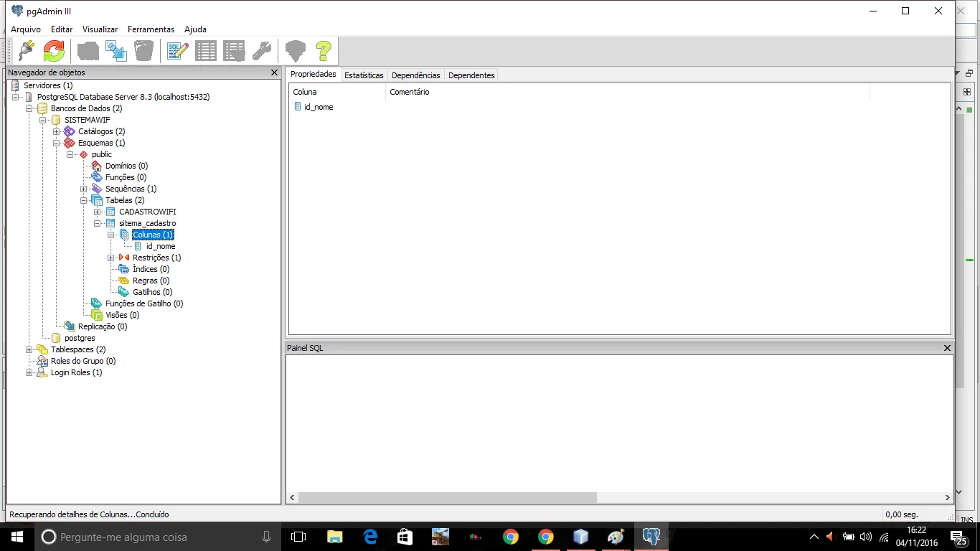Show the guru hint toolbar icon
The height and width of the screenshot is (551, 980).
tap(296, 50)
